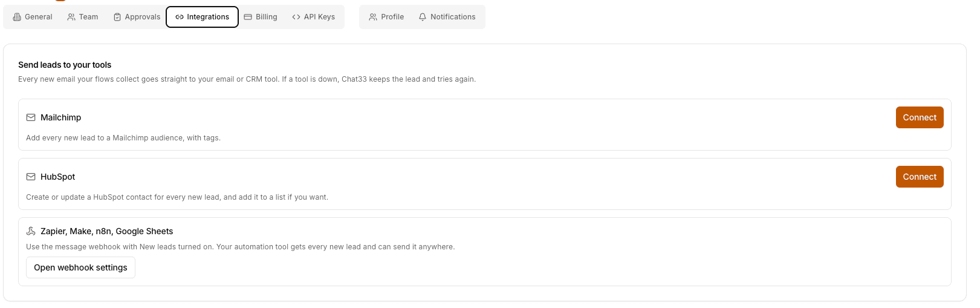Connect the HubSpot integration
The height and width of the screenshot is (308, 980).
click(x=920, y=177)
